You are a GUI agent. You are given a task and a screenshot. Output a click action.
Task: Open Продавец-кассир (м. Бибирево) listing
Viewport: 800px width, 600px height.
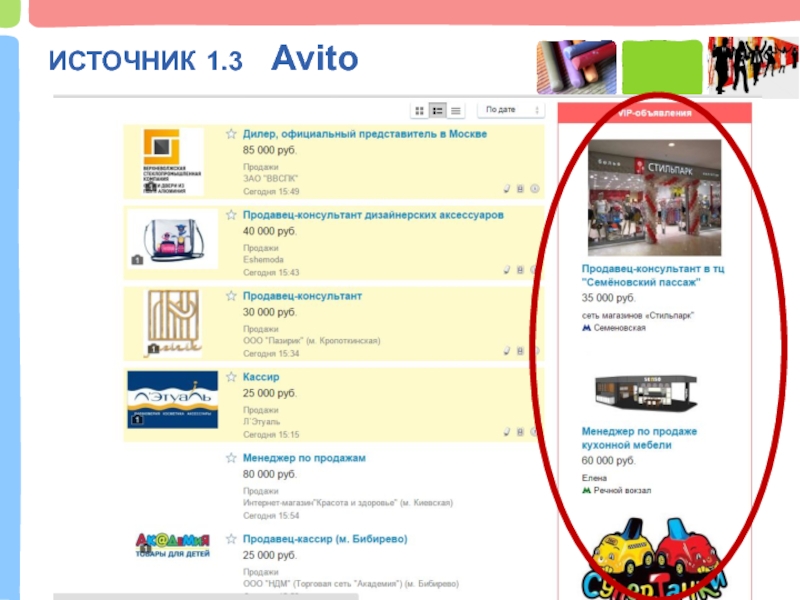point(325,539)
